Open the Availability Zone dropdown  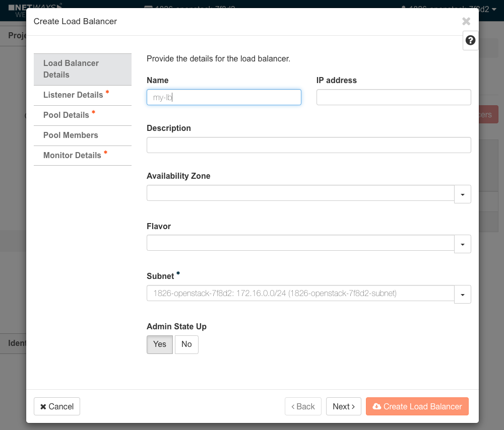[x=462, y=194]
